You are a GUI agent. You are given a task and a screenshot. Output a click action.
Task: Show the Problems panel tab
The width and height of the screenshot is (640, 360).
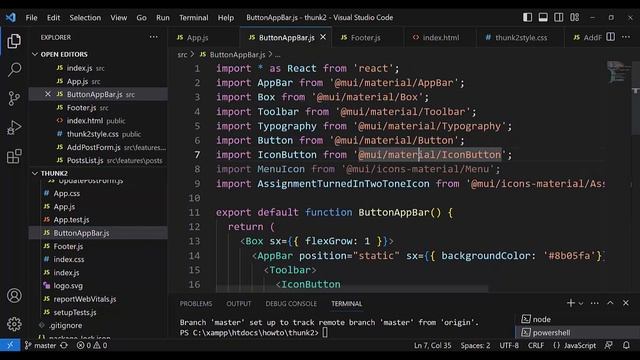pos(196,304)
